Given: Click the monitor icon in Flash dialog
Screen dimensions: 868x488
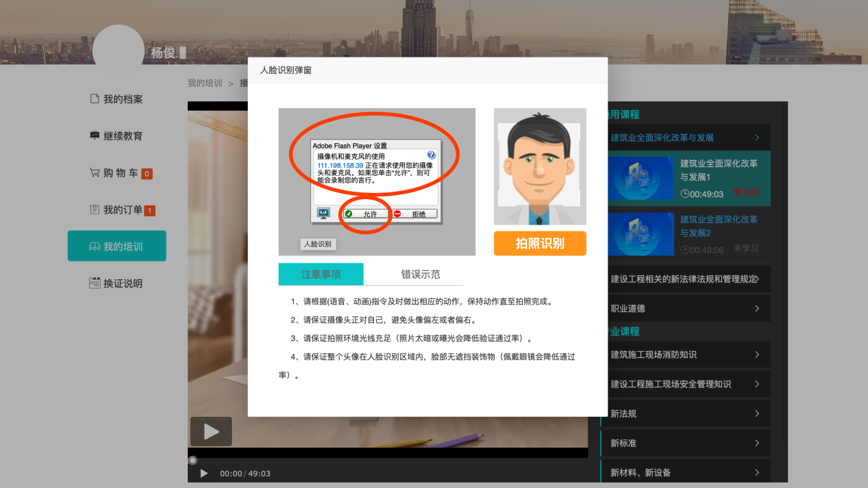Looking at the screenshot, I should tap(323, 214).
